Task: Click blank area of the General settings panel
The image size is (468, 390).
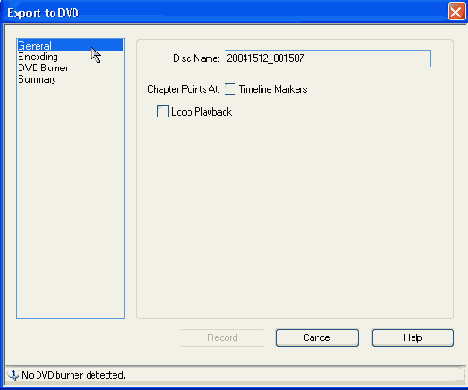Action: 295,217
